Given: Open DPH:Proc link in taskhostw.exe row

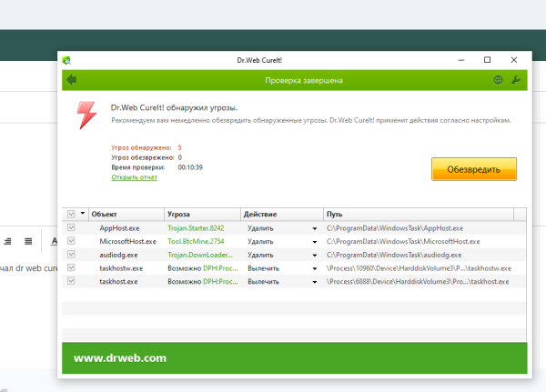Looking at the screenshot, I should [x=220, y=268].
